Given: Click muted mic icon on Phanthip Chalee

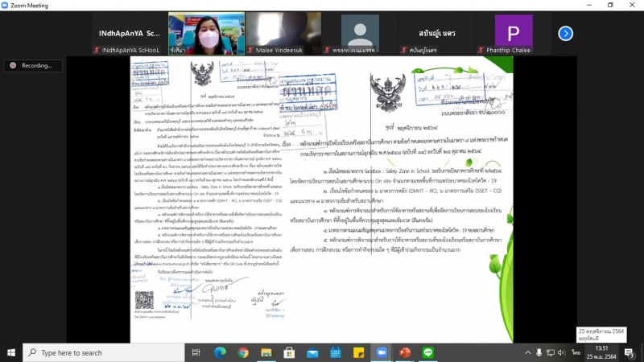Looking at the screenshot, I should (x=481, y=50).
